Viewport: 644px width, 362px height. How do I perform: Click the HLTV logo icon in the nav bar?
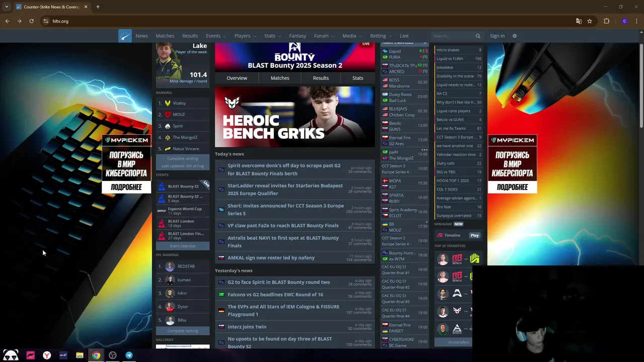click(125, 36)
